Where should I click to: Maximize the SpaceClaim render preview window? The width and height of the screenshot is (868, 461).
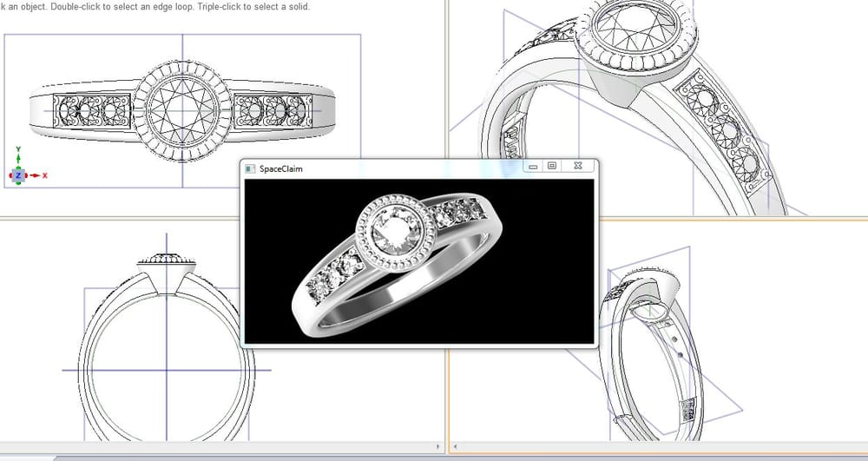tap(552, 166)
